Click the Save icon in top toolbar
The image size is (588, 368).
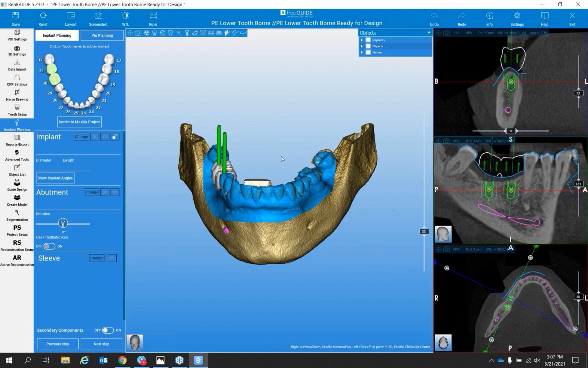15,19
